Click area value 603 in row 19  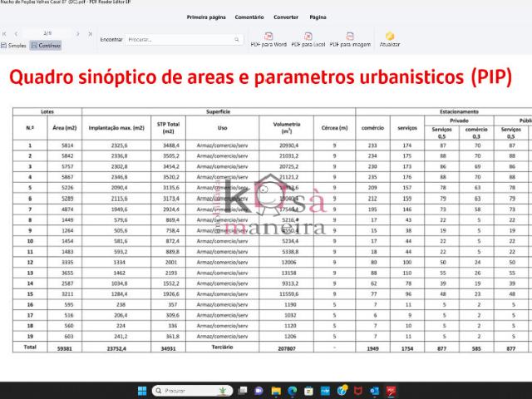pyautogui.click(x=68, y=336)
